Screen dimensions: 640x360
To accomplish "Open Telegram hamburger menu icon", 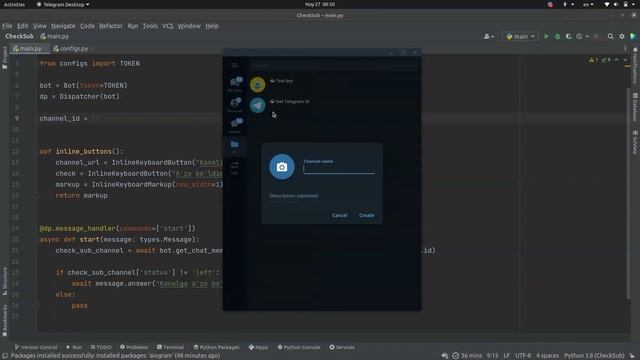I will (234, 65).
